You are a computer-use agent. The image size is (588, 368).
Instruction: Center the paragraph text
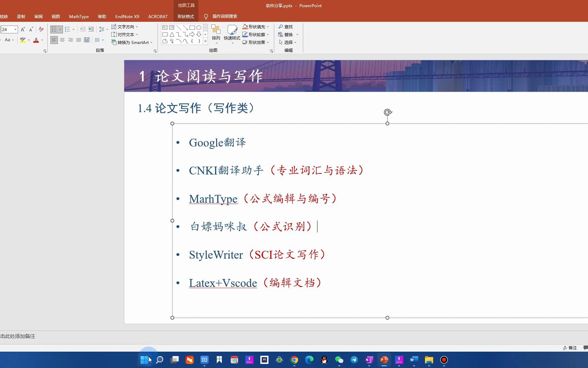[62, 40]
